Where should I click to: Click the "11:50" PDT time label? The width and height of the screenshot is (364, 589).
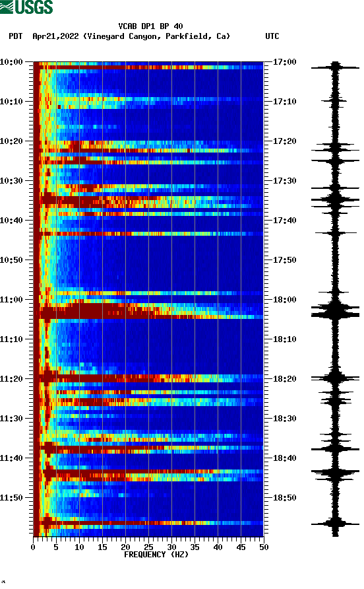11,498
